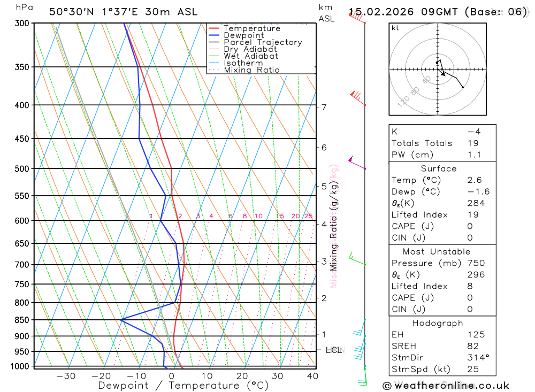Image resolution: width=535 pixels, height=392 pixels.
Task: Click the cyan wind barb near 950 hPa
Action: coord(360,351)
